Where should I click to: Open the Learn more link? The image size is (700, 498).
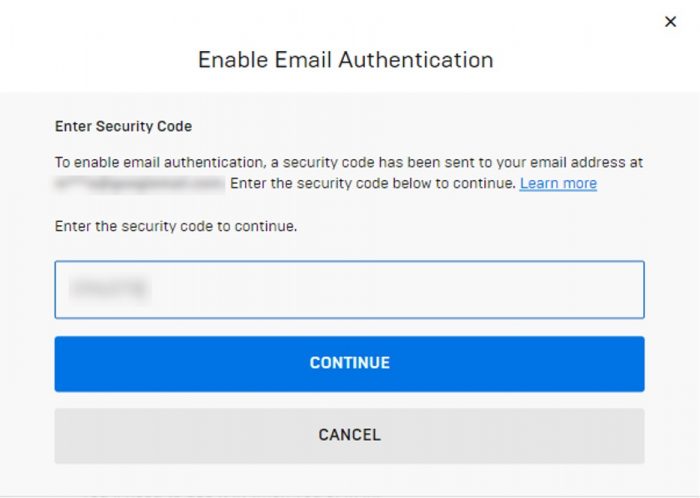558,184
